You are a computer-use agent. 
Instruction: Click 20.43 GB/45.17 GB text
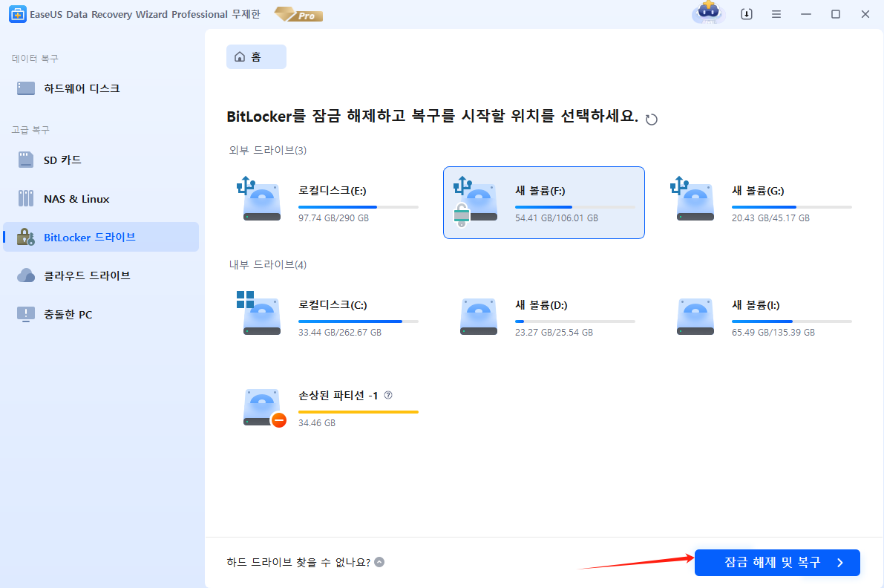point(770,218)
